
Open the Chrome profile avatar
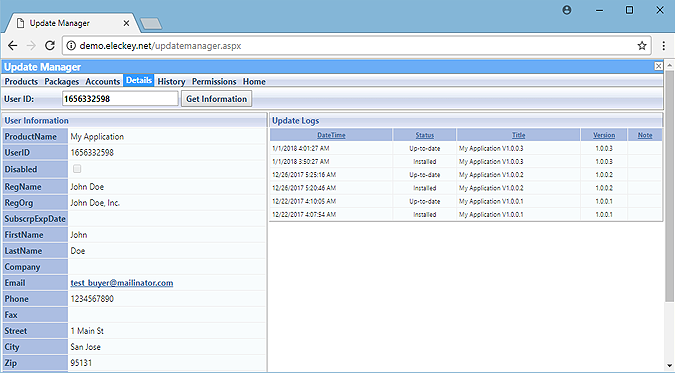567,10
